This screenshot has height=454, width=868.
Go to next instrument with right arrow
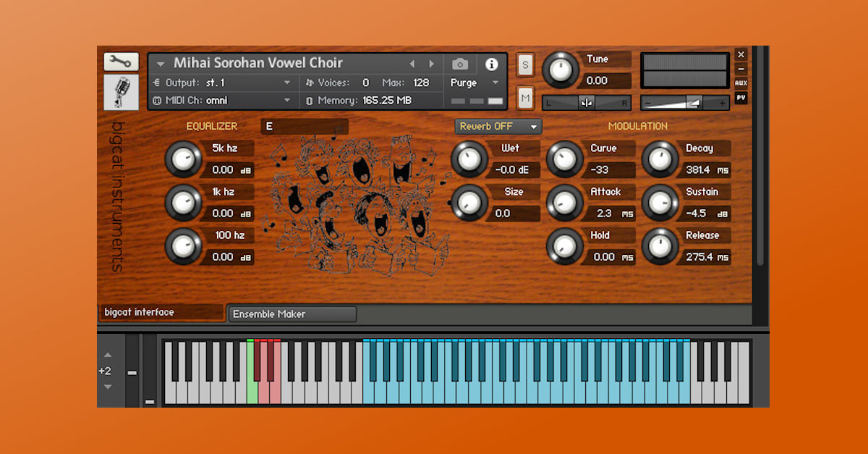tap(432, 64)
